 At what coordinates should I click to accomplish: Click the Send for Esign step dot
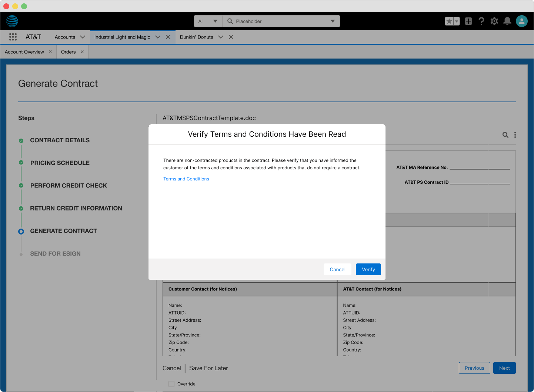(21, 254)
